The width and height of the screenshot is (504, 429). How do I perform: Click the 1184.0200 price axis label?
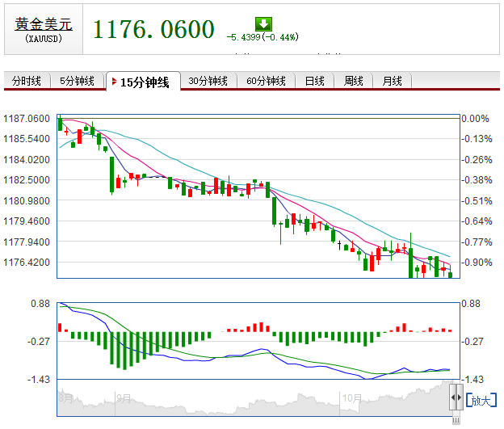(x=27, y=159)
